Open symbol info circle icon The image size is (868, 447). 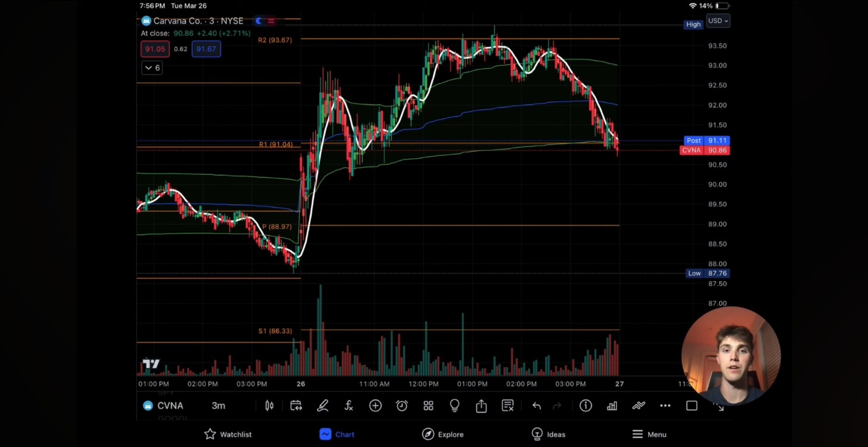tap(586, 405)
